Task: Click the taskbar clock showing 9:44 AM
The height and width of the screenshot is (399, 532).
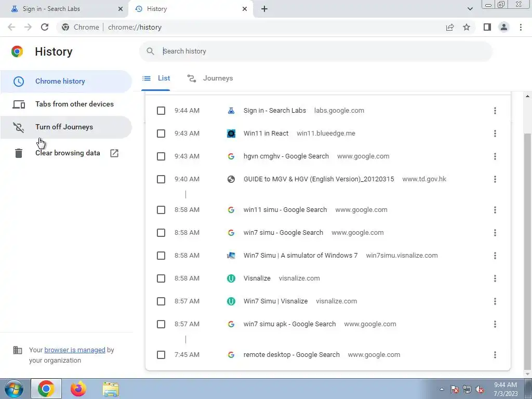Action: [x=506, y=389]
